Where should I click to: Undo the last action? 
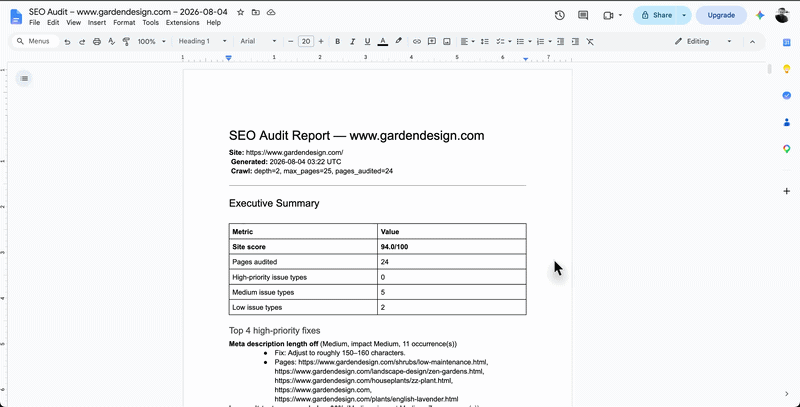pos(67,42)
